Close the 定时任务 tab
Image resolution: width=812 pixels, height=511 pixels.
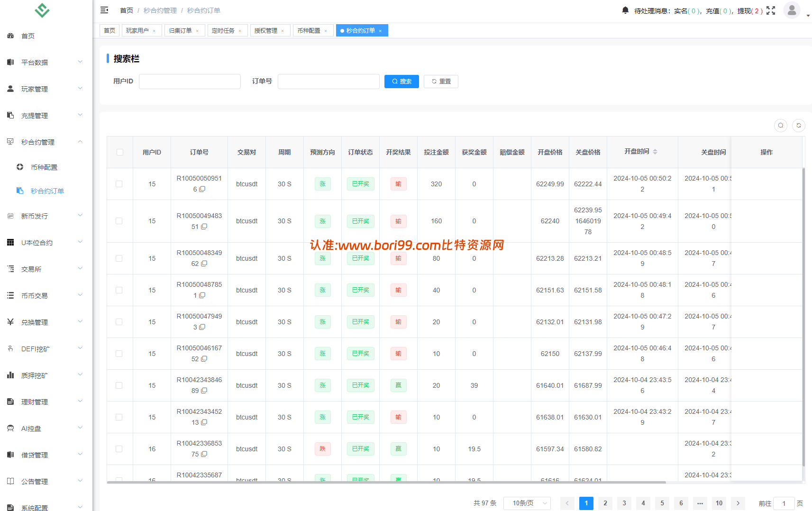pos(240,31)
